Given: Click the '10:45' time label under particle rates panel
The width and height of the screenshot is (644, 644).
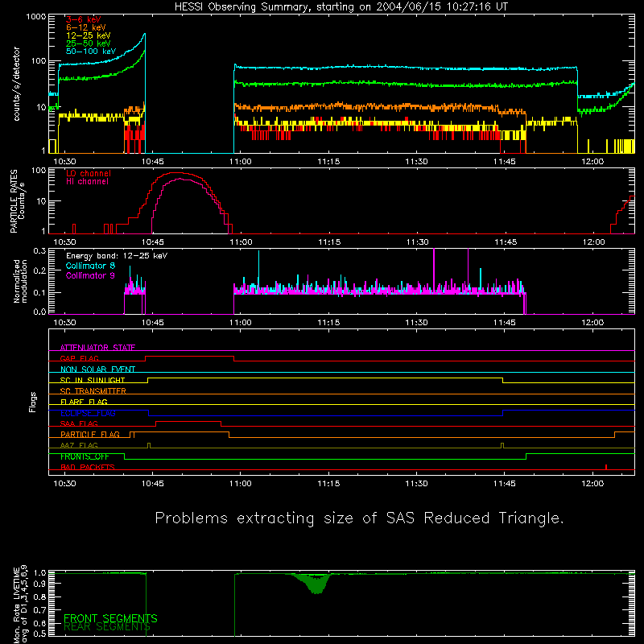Looking at the screenshot, I should pos(153,242).
